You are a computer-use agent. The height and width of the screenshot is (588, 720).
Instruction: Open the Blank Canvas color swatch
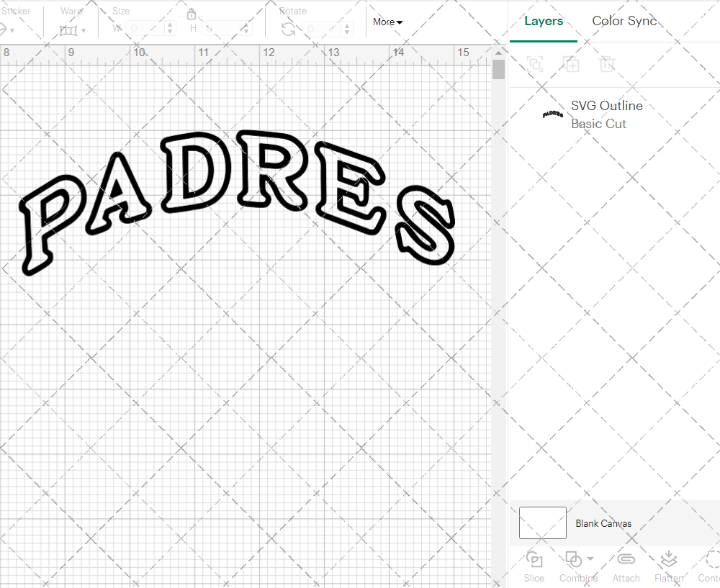click(x=542, y=523)
